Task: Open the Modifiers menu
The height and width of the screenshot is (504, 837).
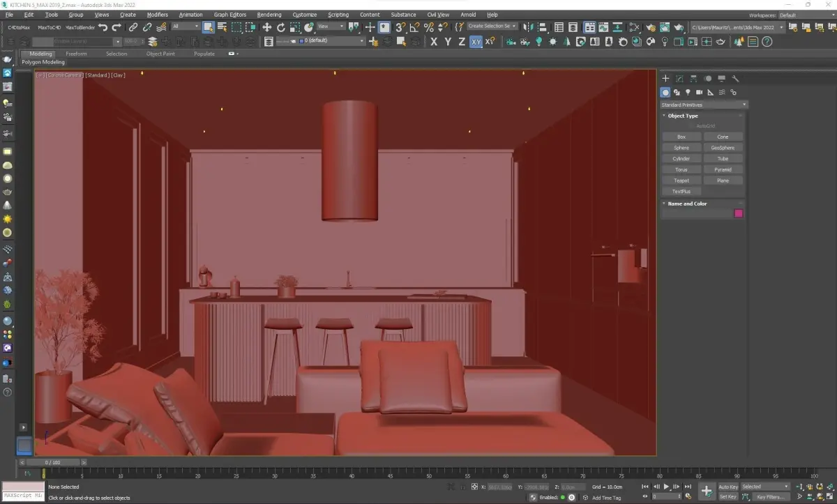Action: [x=157, y=15]
